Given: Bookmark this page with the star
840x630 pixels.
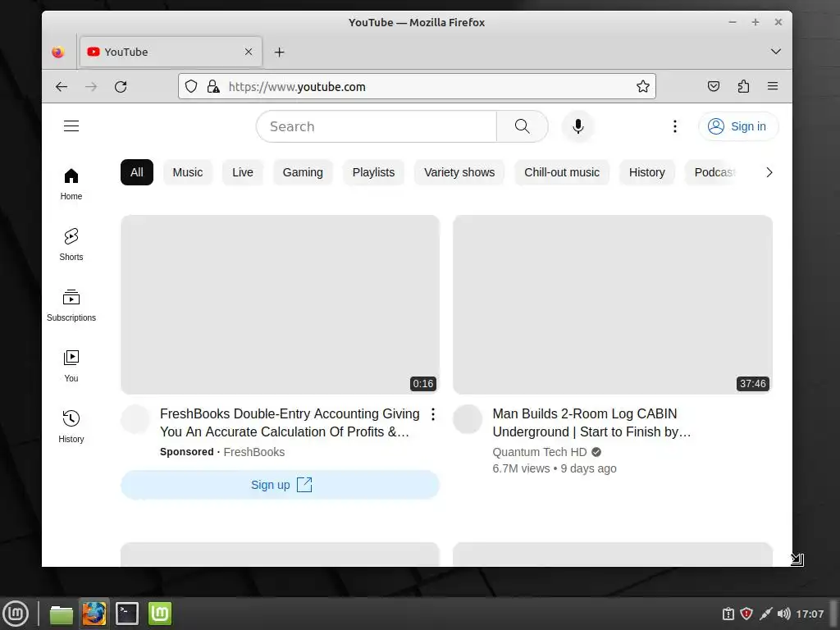Looking at the screenshot, I should (x=643, y=86).
